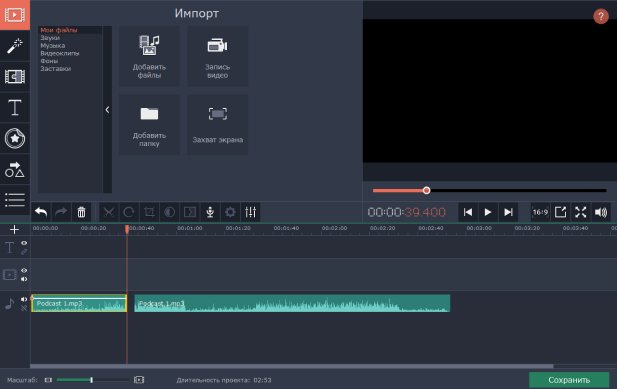617x389 pixels.
Task: Undo the last action
Action: coord(41,212)
